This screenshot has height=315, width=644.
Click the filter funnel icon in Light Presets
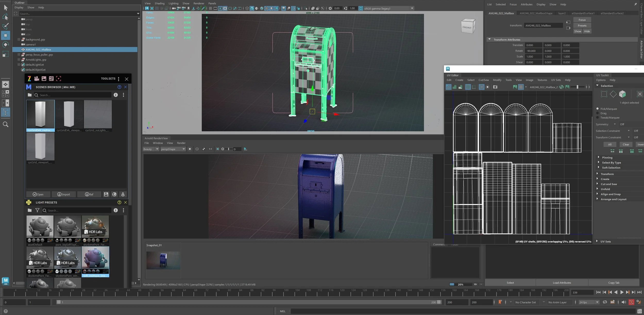(x=37, y=210)
